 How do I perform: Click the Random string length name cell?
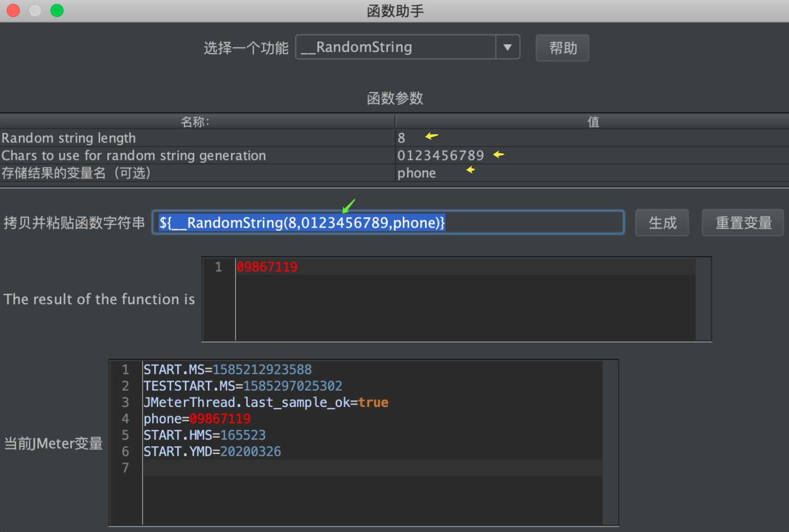point(198,138)
